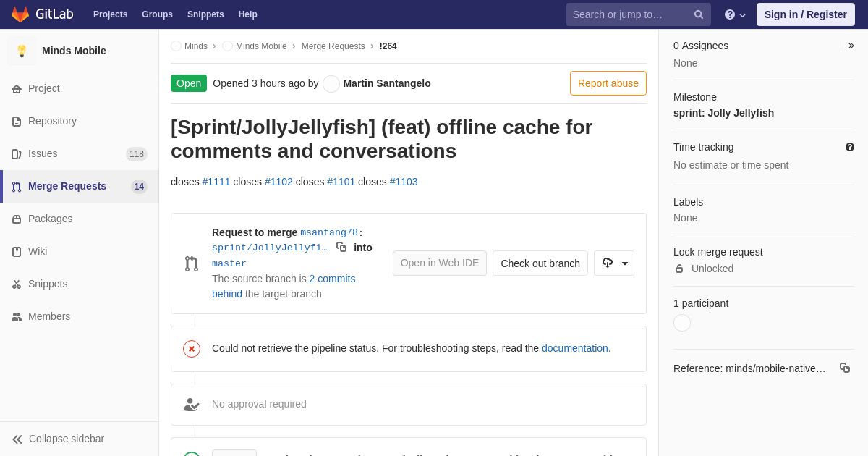868x456 pixels.
Task: Click the Issues count badge 118
Action: point(137,154)
